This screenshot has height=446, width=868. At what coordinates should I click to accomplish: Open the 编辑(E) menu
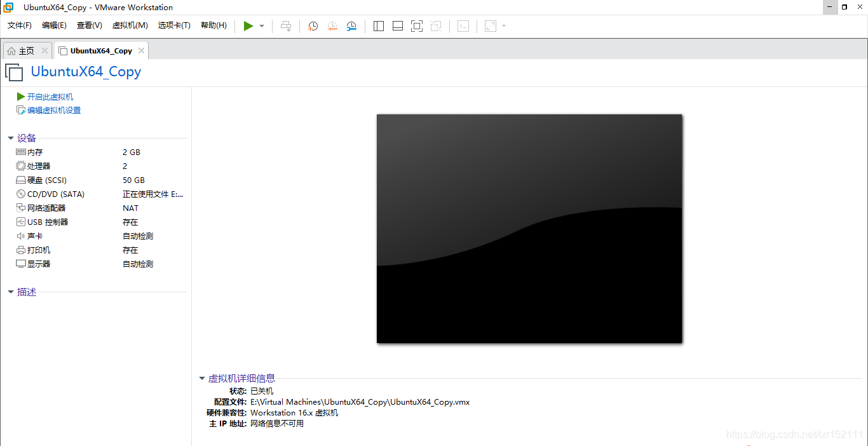(54, 25)
